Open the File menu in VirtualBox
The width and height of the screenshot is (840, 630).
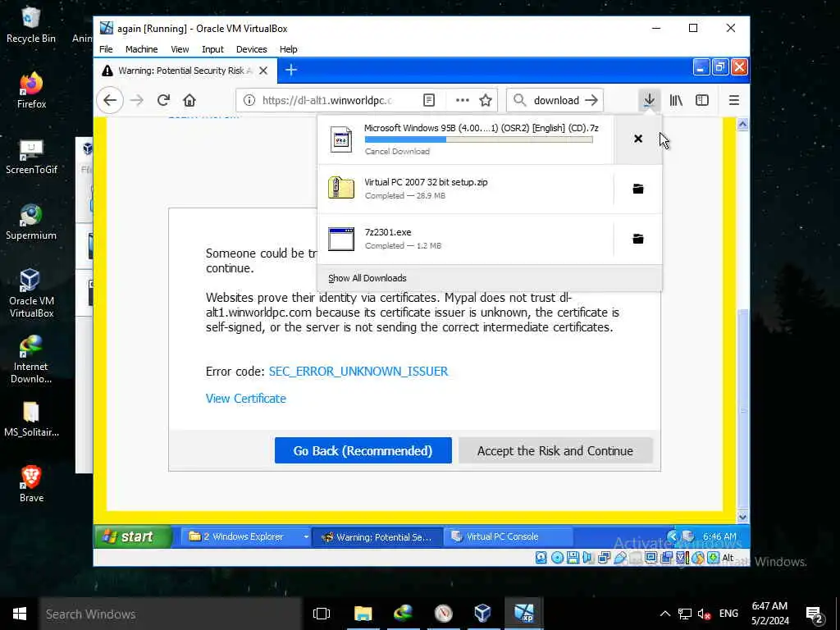click(106, 49)
